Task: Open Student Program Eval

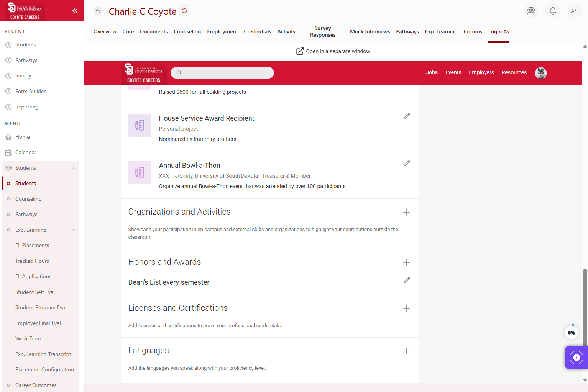Action: tap(41, 307)
